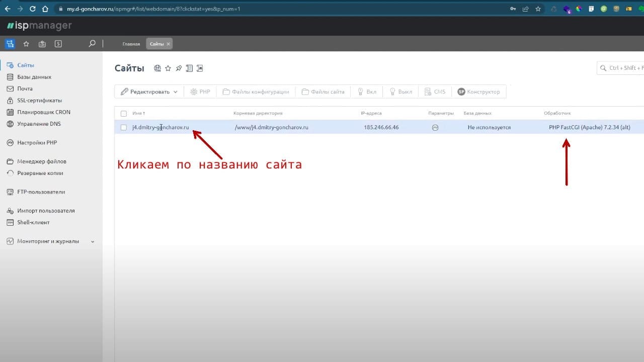Open Настройки PHP in the sidebar
The width and height of the screenshot is (644, 362).
point(37,143)
